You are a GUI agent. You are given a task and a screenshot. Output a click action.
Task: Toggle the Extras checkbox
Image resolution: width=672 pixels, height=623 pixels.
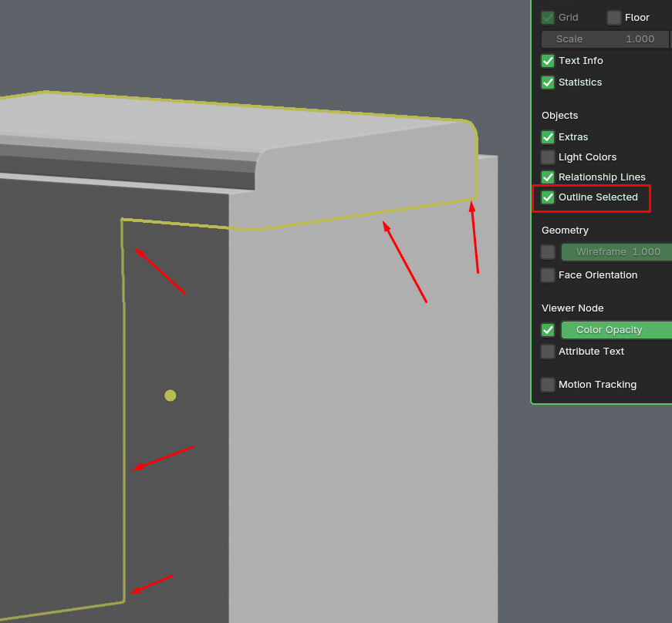tap(548, 137)
